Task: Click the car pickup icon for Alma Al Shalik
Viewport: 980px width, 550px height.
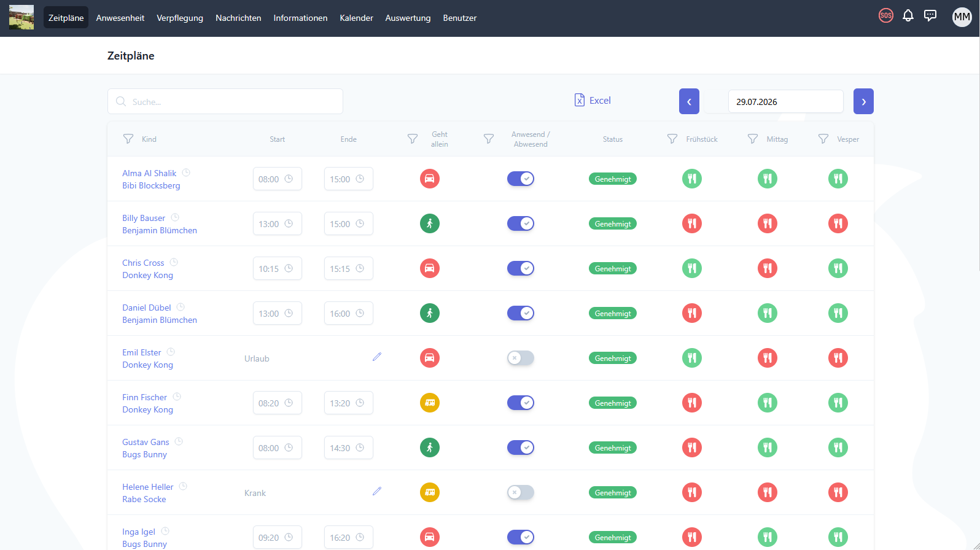Action: point(430,179)
